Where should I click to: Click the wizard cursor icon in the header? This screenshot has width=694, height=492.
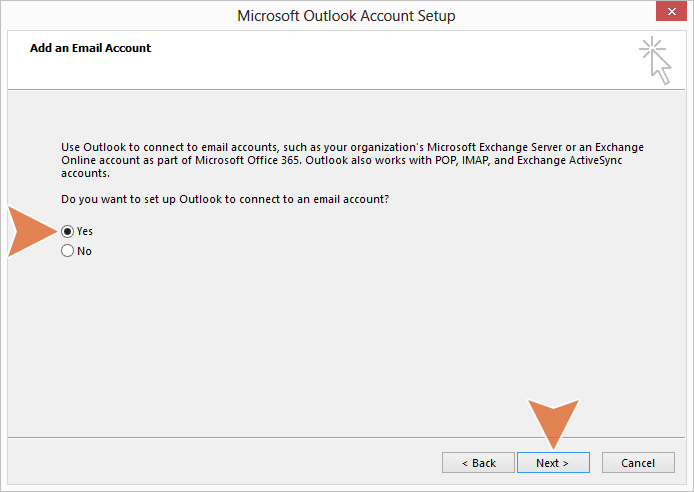click(661, 68)
